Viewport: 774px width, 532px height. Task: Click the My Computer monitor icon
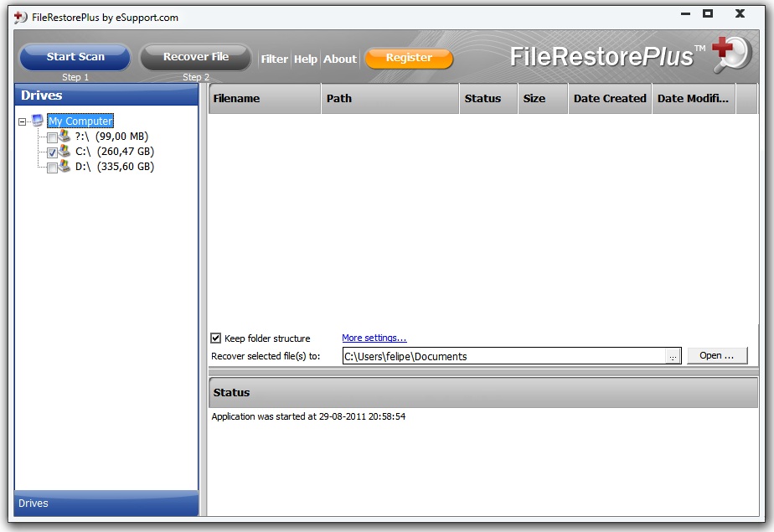tap(38, 120)
